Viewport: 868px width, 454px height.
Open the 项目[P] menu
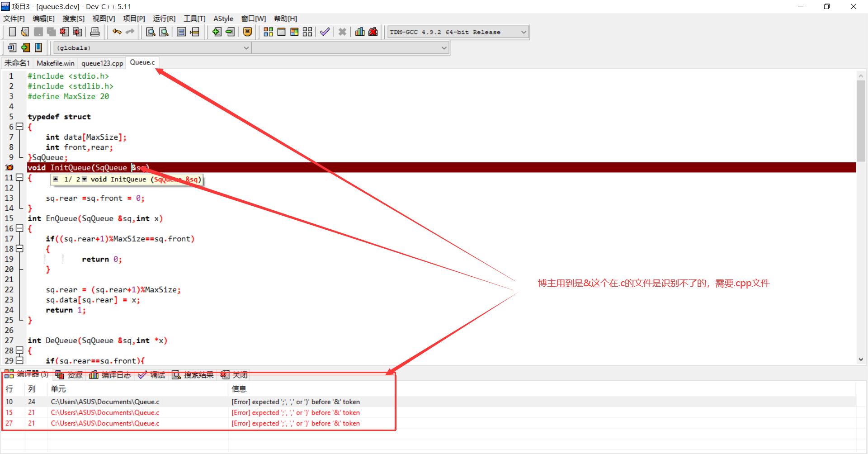click(x=134, y=19)
